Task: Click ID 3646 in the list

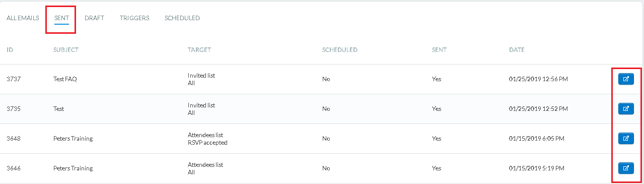Action: (13, 168)
